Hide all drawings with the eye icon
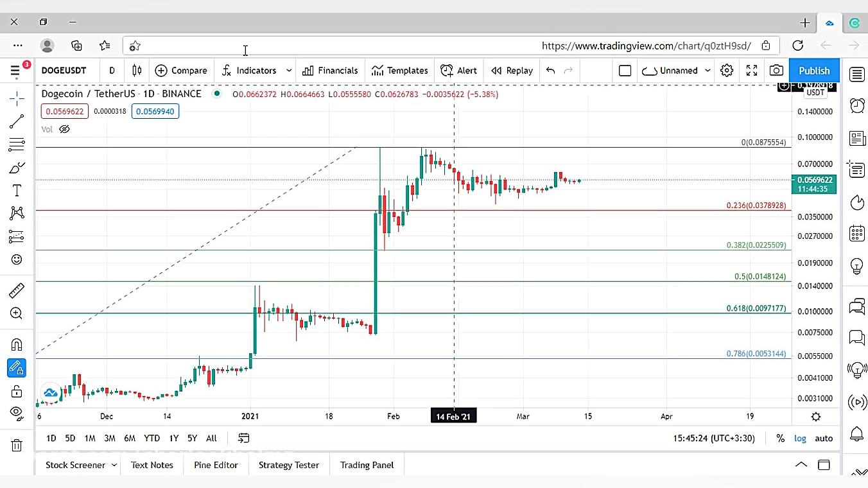Screen dimensions: 868x488 tap(17, 412)
